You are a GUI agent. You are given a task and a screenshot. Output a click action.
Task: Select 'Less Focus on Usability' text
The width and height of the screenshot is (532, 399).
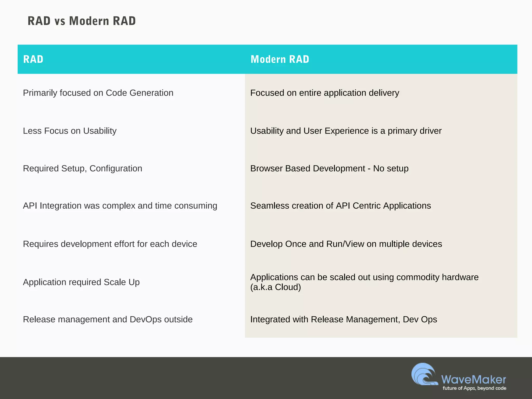[70, 131]
